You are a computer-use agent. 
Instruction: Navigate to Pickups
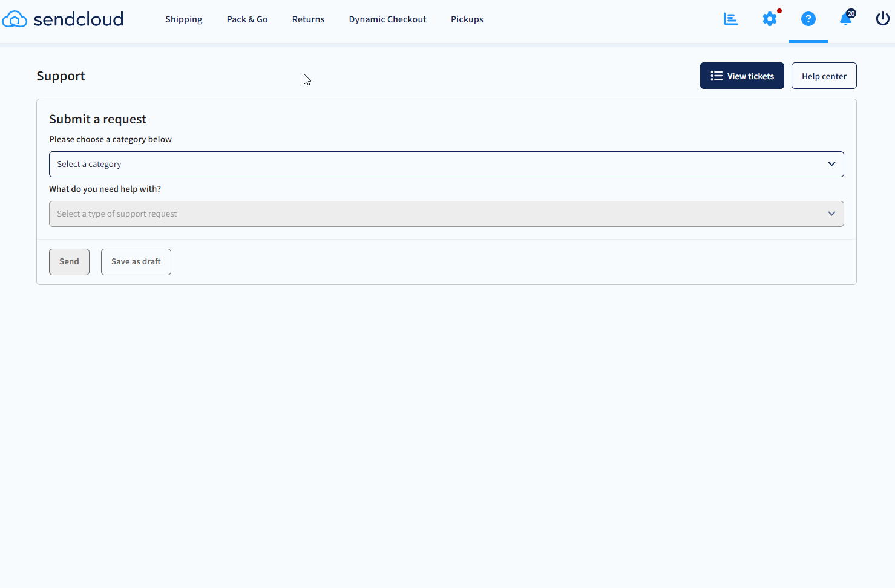click(x=467, y=19)
